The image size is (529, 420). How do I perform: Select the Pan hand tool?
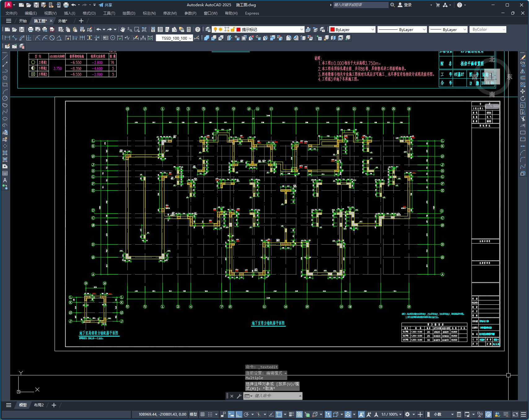(x=123, y=29)
